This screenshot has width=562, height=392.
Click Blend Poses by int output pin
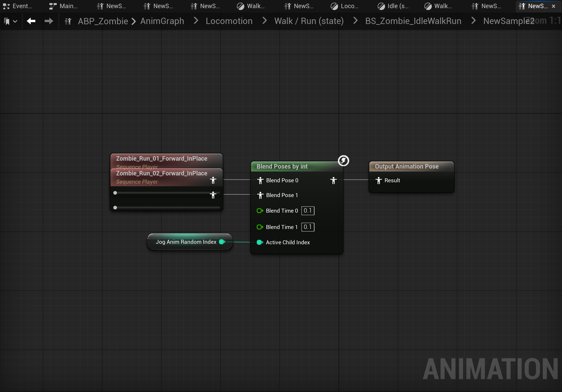333,180
